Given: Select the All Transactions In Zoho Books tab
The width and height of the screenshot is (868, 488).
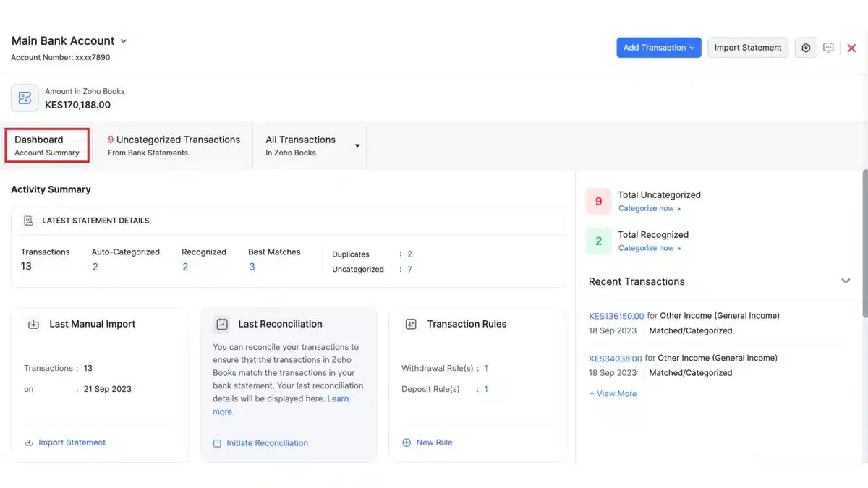Looking at the screenshot, I should (309, 145).
